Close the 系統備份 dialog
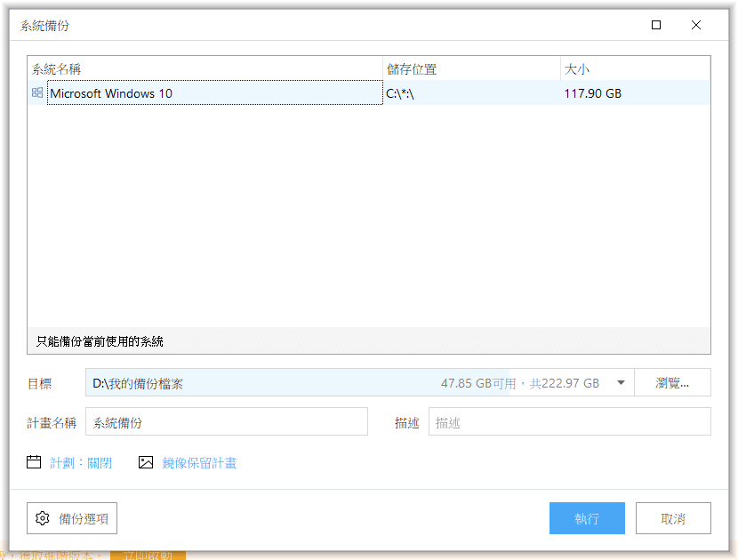This screenshot has width=738, height=560. 696,25
